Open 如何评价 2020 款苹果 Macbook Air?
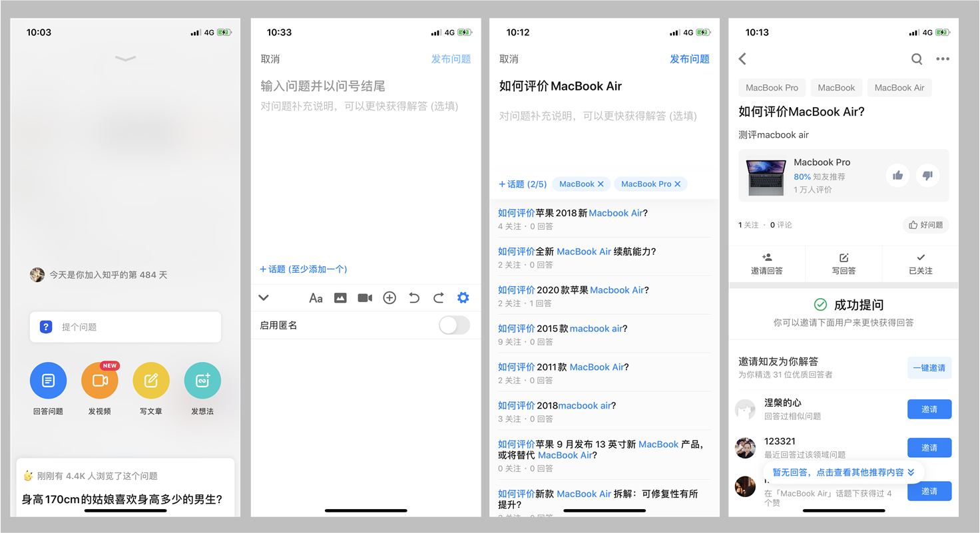 [573, 290]
